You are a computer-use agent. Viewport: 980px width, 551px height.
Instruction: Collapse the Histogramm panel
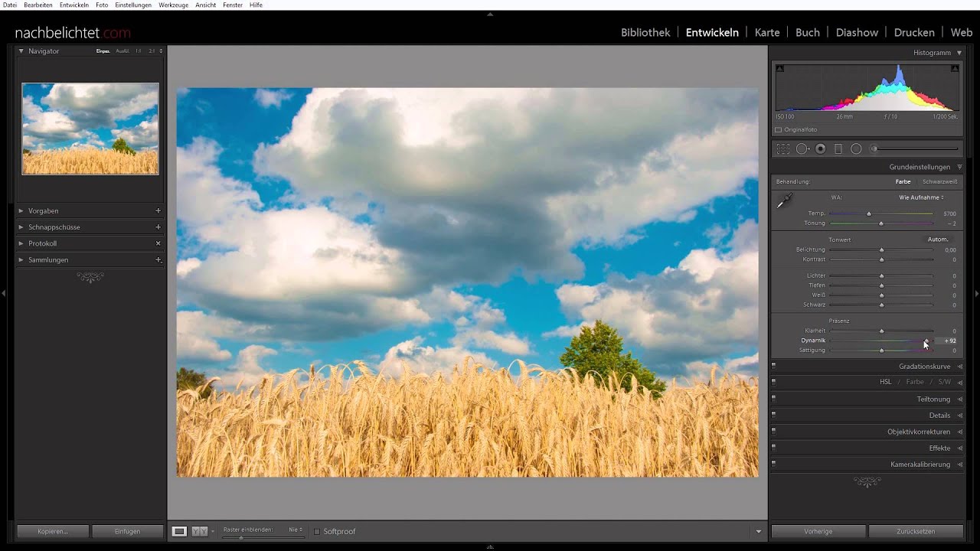tap(959, 53)
